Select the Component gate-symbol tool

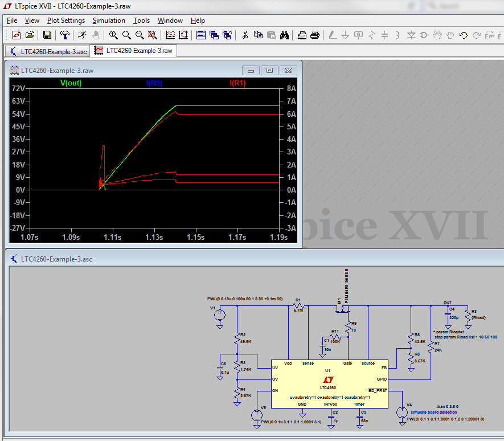pos(424,35)
